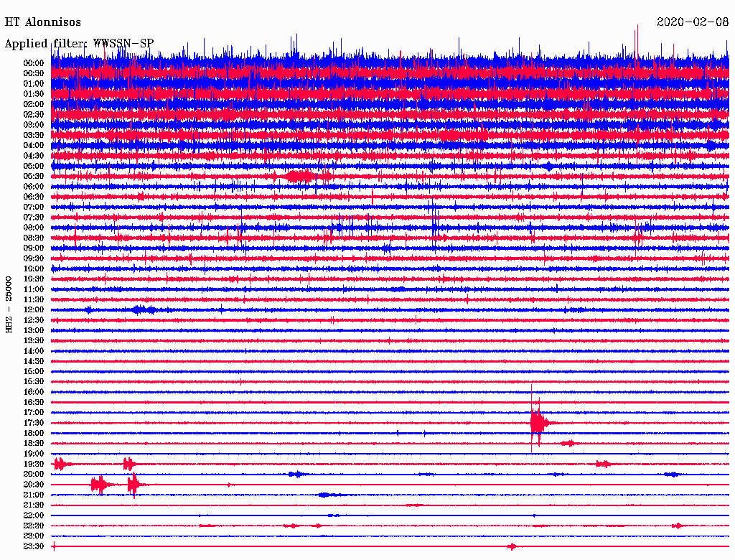Click the large red event burst on the 17:30 trace

pyautogui.click(x=539, y=422)
